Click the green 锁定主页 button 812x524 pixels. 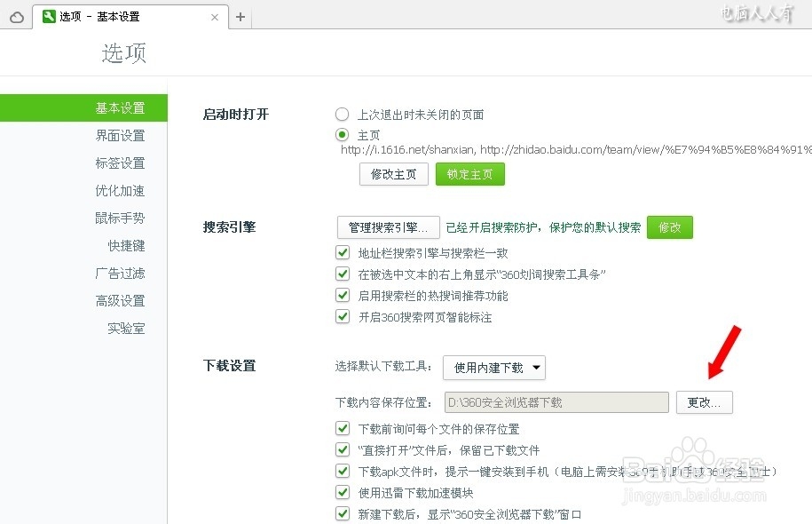[x=469, y=174]
